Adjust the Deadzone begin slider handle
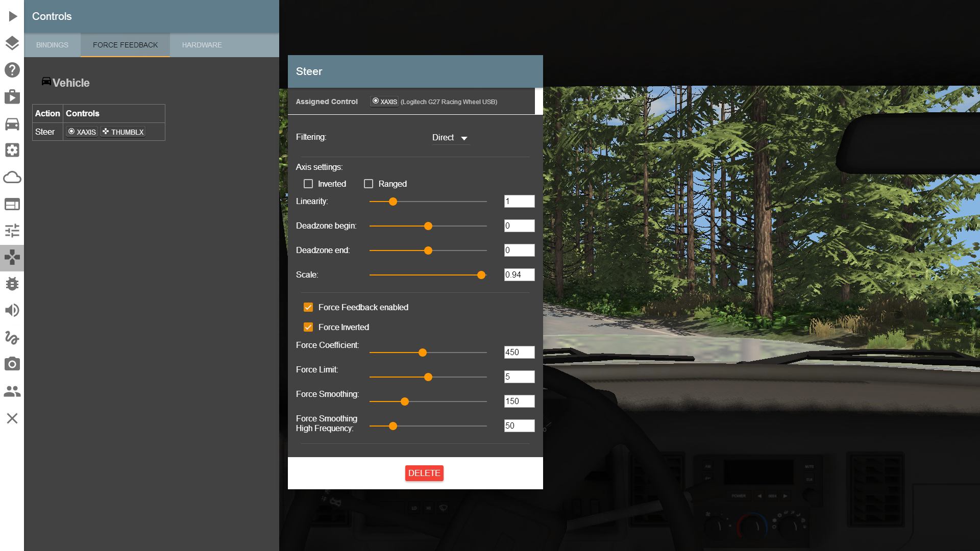The image size is (980, 551). click(428, 226)
